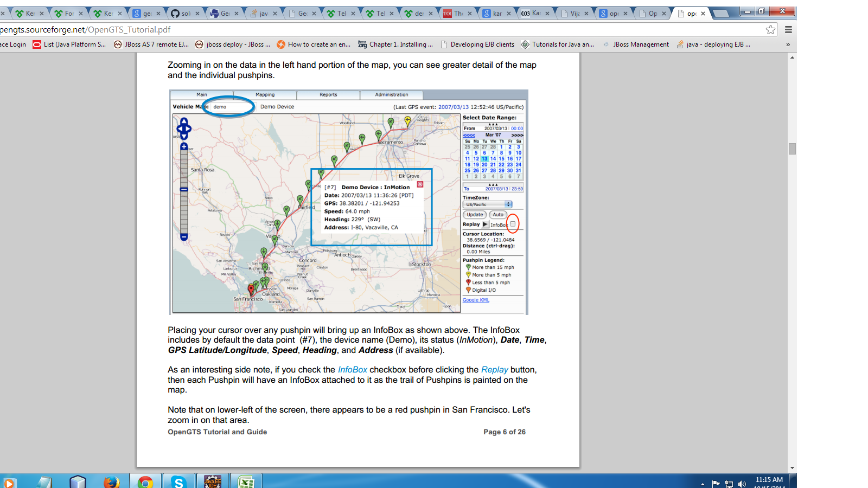This screenshot has width=868, height=488.
Task: Click the Chrome icon in the taskbar
Action: [145, 481]
